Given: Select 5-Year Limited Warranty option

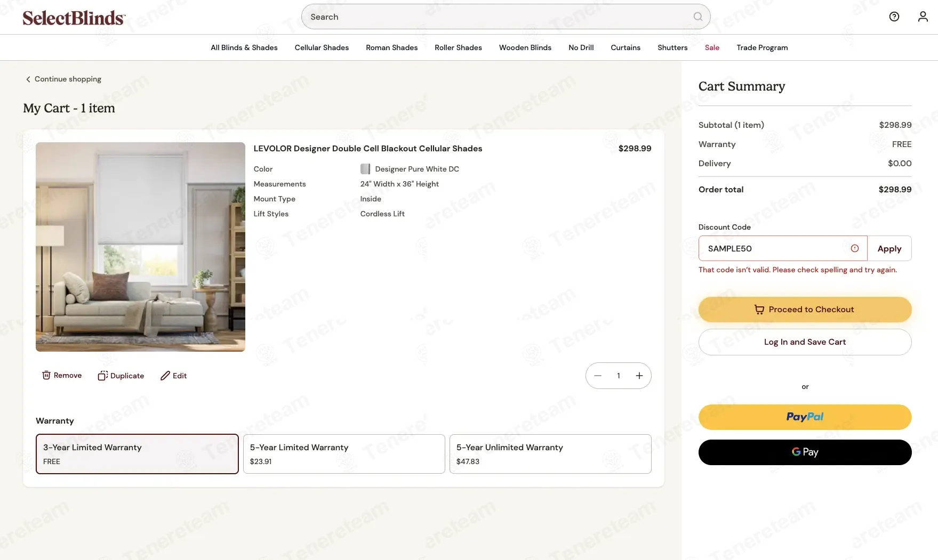Looking at the screenshot, I should 344,454.
